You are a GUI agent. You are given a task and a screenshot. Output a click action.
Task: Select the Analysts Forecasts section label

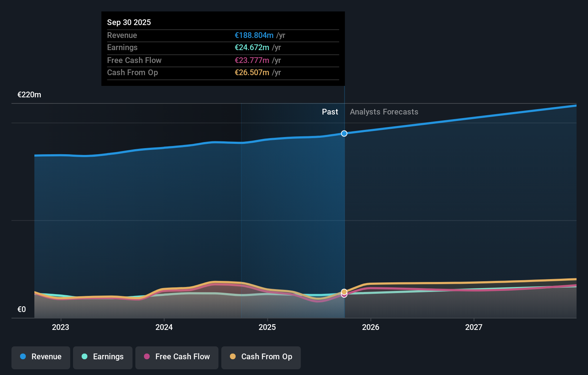tap(384, 112)
